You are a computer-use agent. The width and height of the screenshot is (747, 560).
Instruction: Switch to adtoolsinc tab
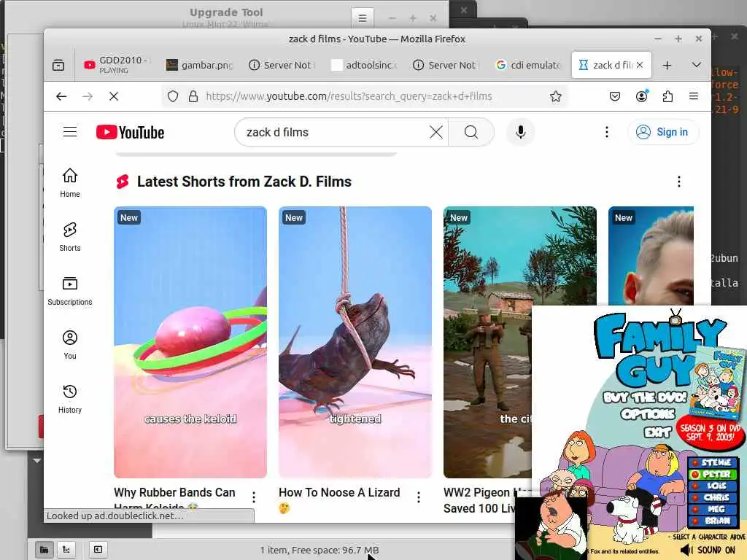tap(364, 65)
